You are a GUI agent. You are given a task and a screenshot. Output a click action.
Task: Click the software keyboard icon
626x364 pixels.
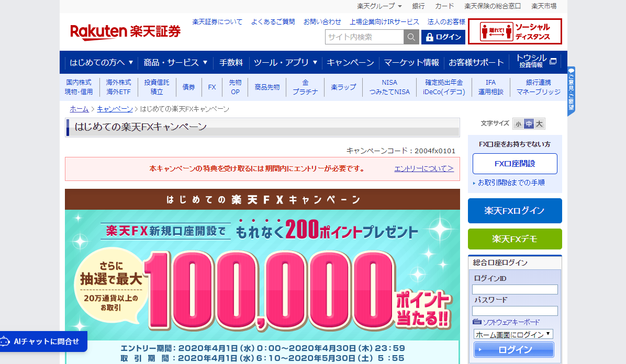click(477, 322)
